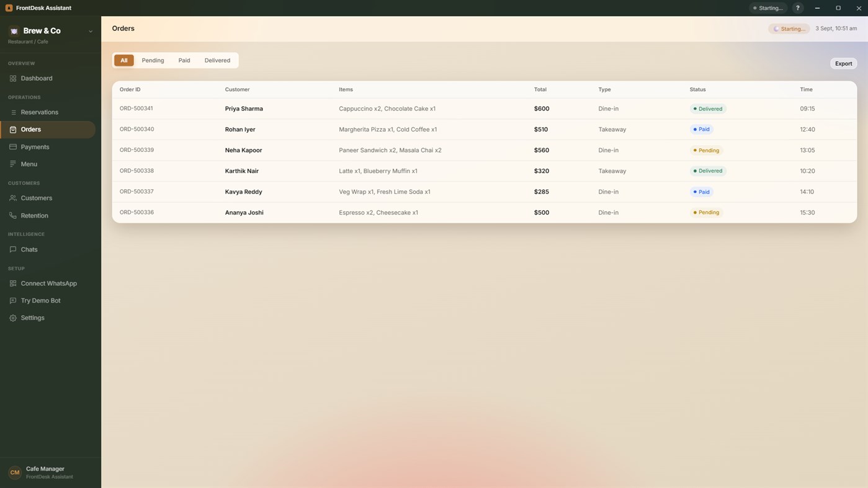Screen dimensions: 868x488
Task: Click the Orders clipboard icon
Action: point(13,130)
